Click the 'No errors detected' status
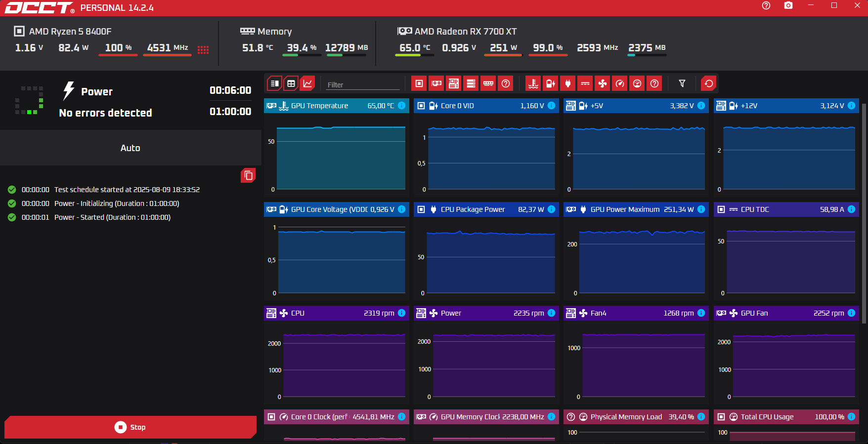The image size is (868, 444). [105, 113]
